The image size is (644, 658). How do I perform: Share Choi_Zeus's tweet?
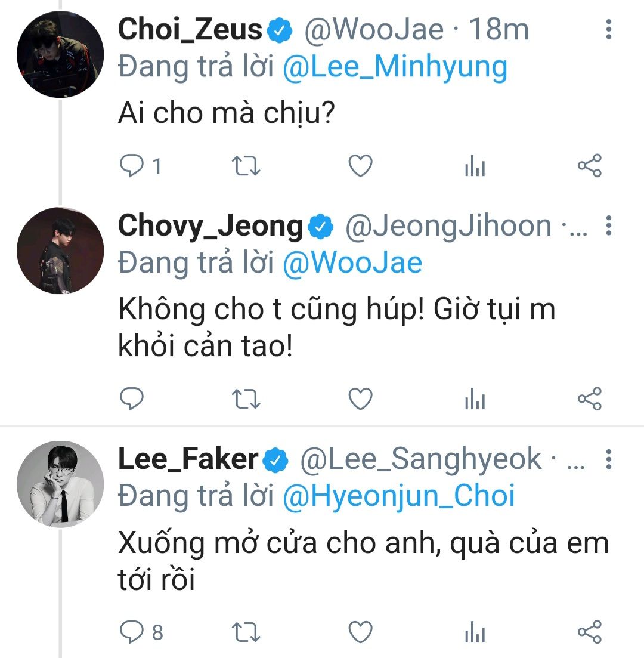(x=590, y=166)
